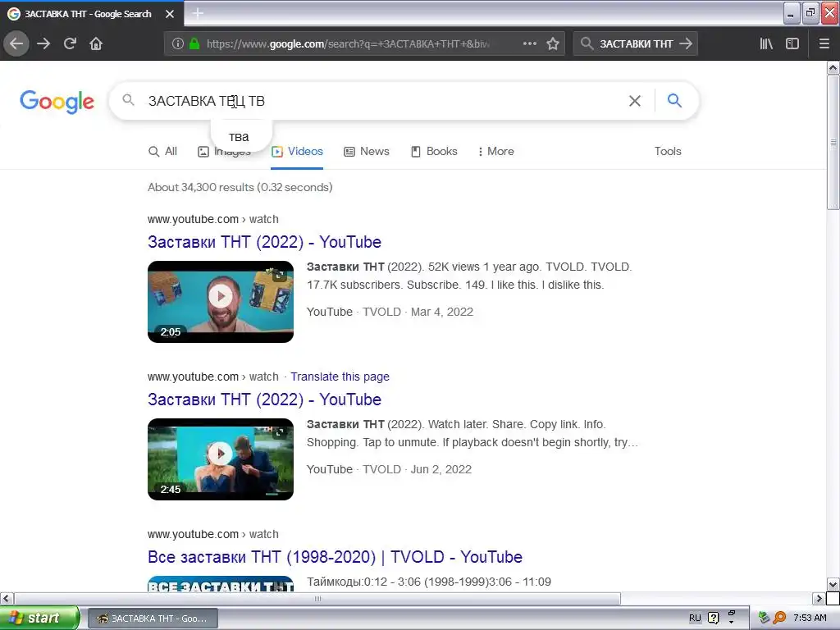Open the Firefox home page icon
Screen dimensions: 840x630
pyautogui.click(x=96, y=44)
